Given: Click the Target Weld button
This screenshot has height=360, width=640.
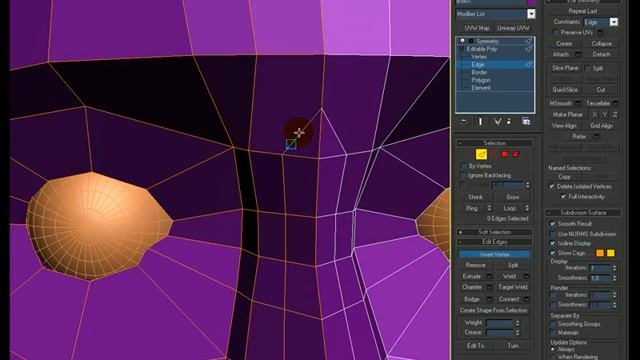Looking at the screenshot, I should point(513,287).
